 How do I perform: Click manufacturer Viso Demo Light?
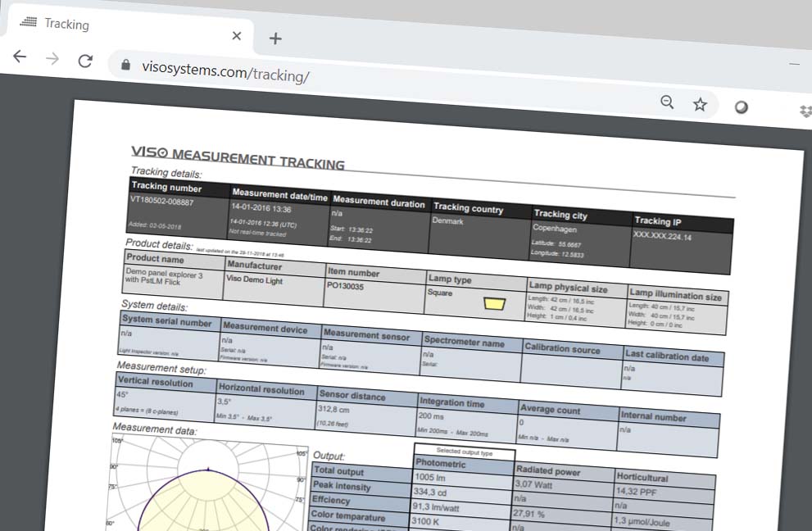(x=254, y=279)
